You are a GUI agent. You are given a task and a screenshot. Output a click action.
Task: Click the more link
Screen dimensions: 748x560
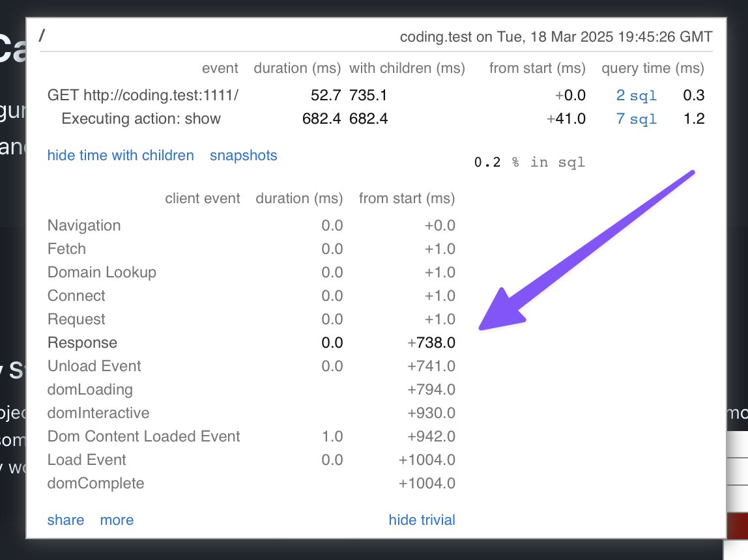pos(117,520)
